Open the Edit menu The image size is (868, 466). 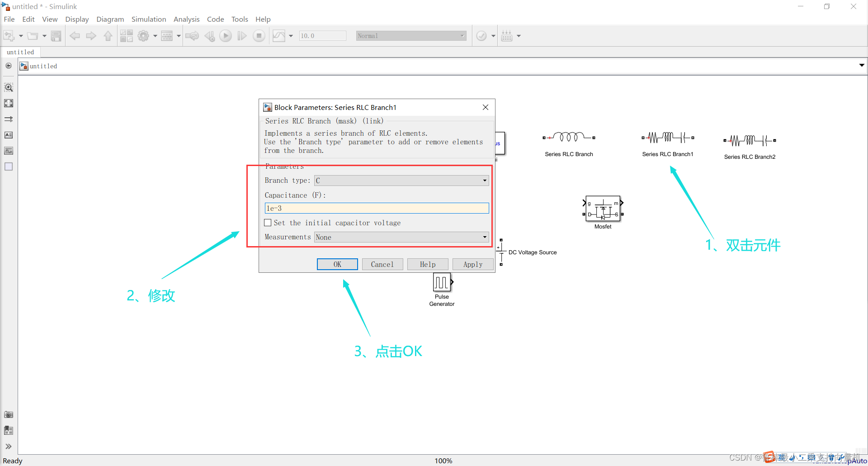[28, 19]
